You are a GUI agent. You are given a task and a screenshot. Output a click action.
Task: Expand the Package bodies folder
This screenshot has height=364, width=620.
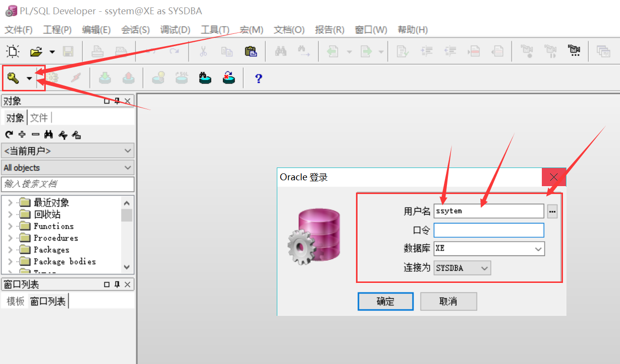point(10,261)
